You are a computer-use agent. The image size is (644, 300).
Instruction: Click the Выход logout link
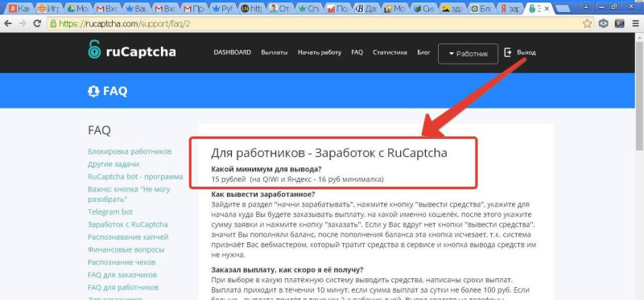(526, 52)
